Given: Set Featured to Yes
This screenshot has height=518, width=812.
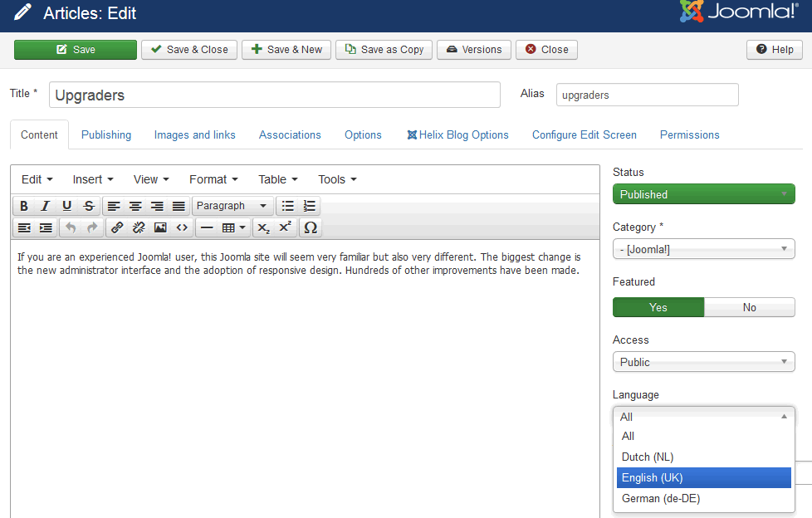Looking at the screenshot, I should pyautogui.click(x=658, y=307).
